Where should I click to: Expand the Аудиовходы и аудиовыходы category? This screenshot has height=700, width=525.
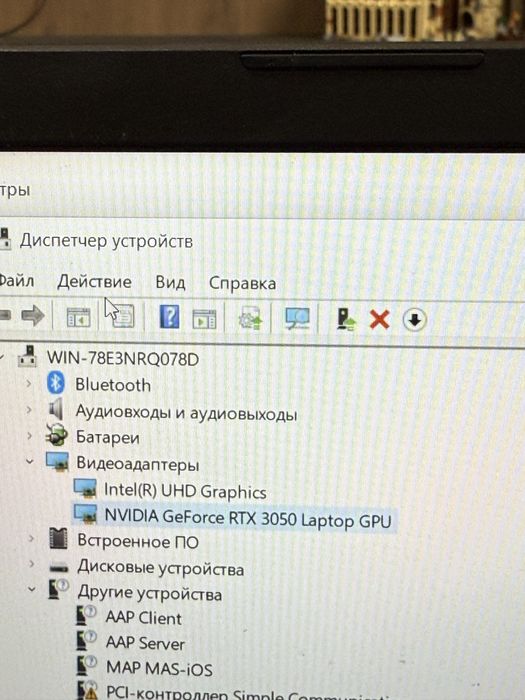(x=29, y=409)
